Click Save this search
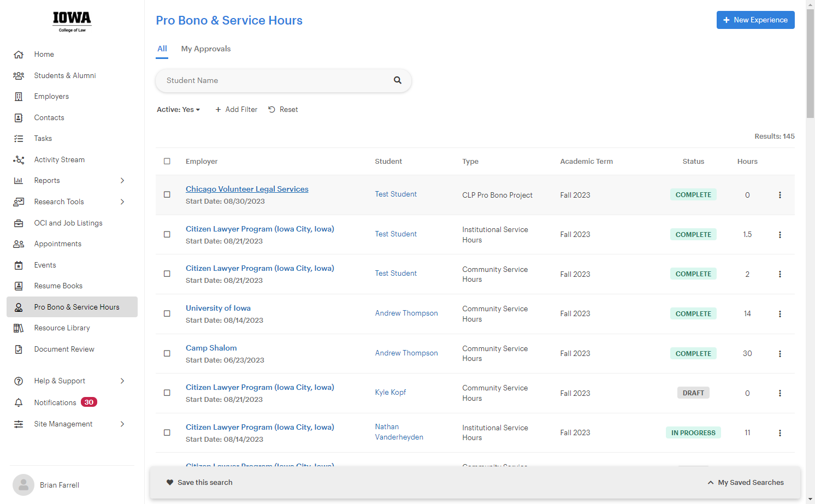The width and height of the screenshot is (815, 504). [199, 483]
